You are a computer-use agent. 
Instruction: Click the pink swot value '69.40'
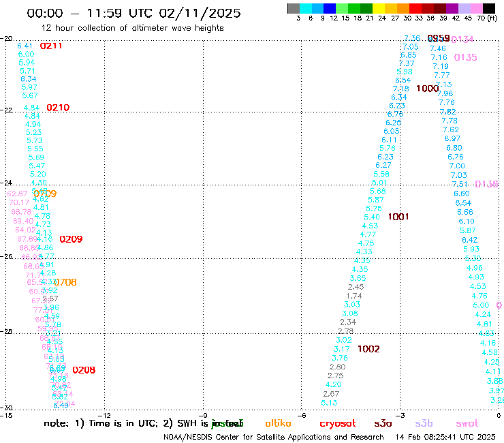23,221
